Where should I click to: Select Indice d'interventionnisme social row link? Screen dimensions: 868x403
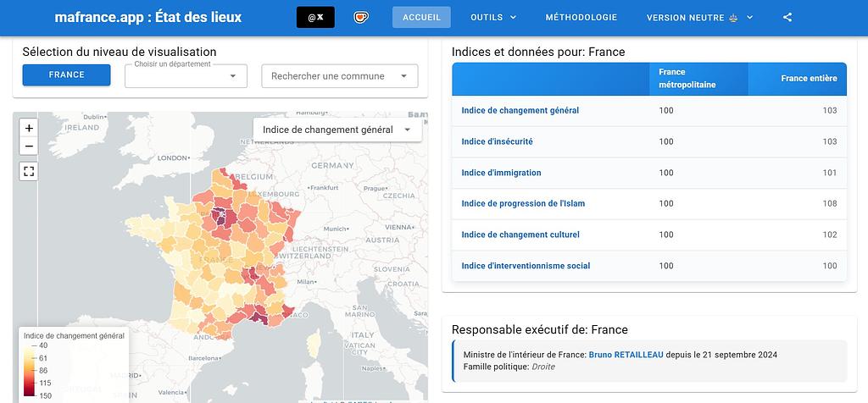[526, 266]
